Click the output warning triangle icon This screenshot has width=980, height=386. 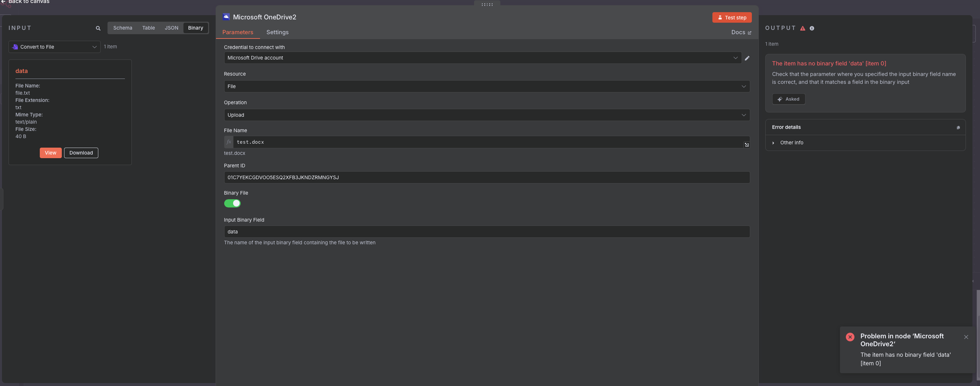(802, 28)
